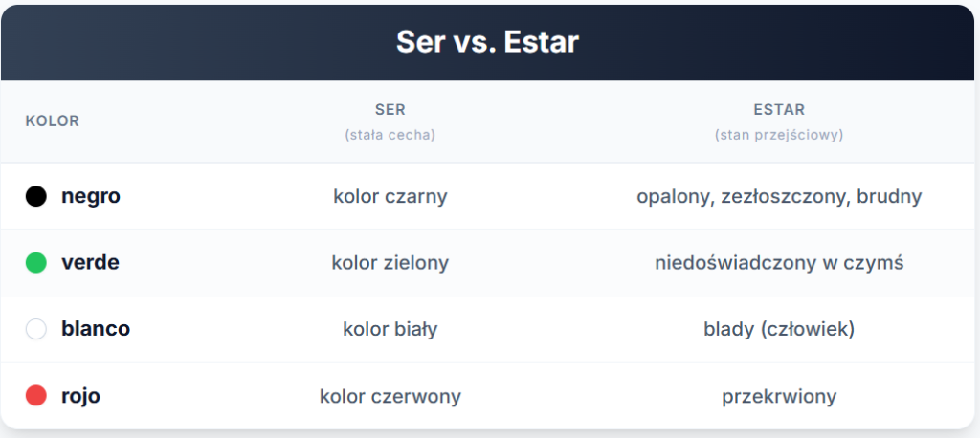The height and width of the screenshot is (438, 980).
Task: Click the 'kolor biały' cell
Action: point(390,329)
